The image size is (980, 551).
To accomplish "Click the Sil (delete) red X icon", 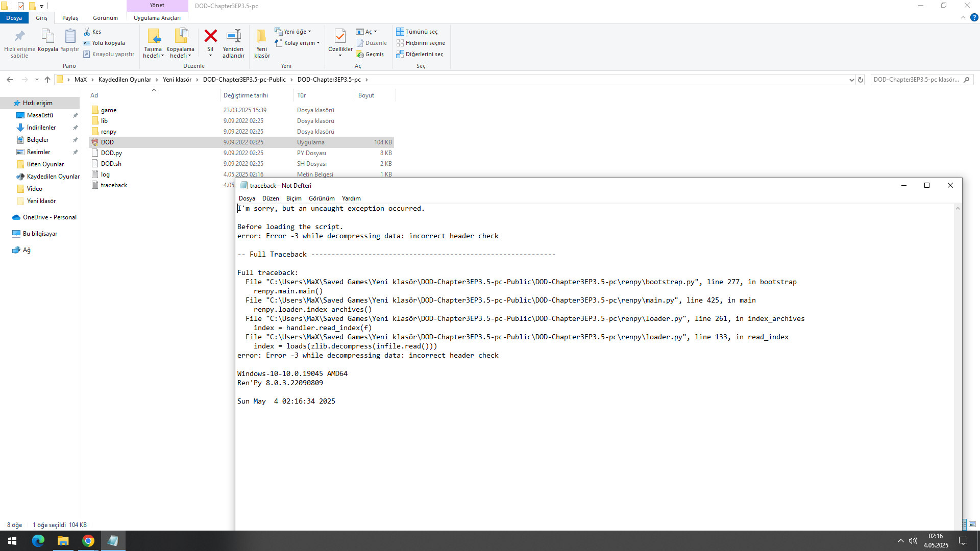I will [210, 36].
